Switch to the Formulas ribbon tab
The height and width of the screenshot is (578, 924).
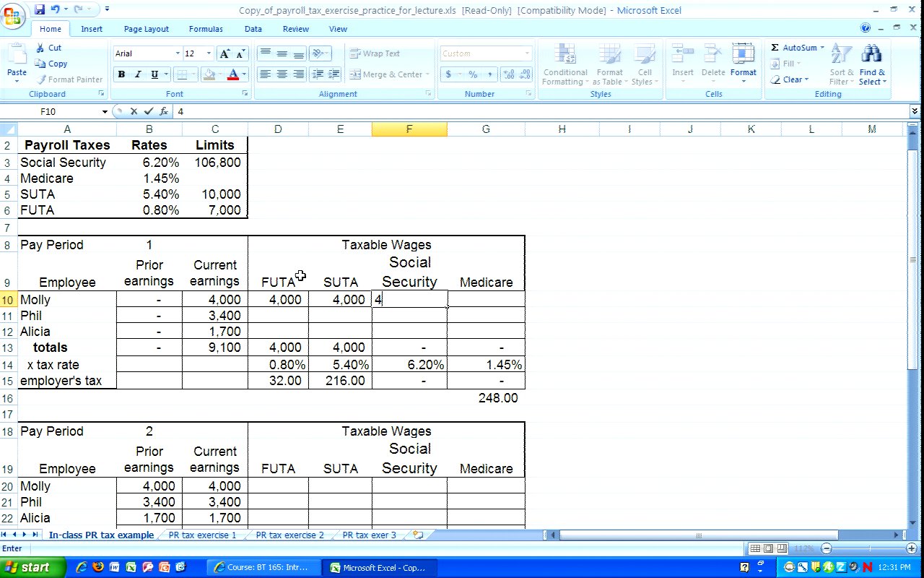point(205,29)
